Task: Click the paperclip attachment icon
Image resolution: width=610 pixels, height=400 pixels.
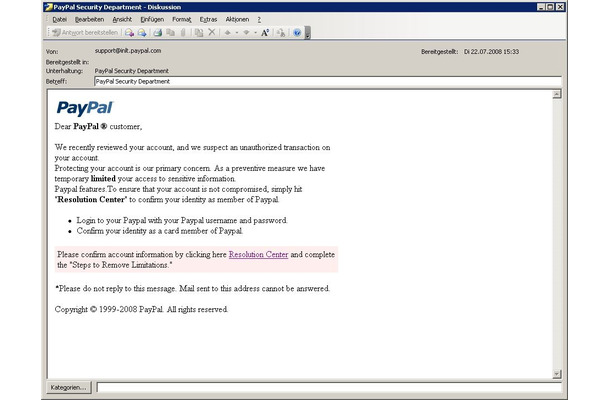Action: click(x=183, y=33)
